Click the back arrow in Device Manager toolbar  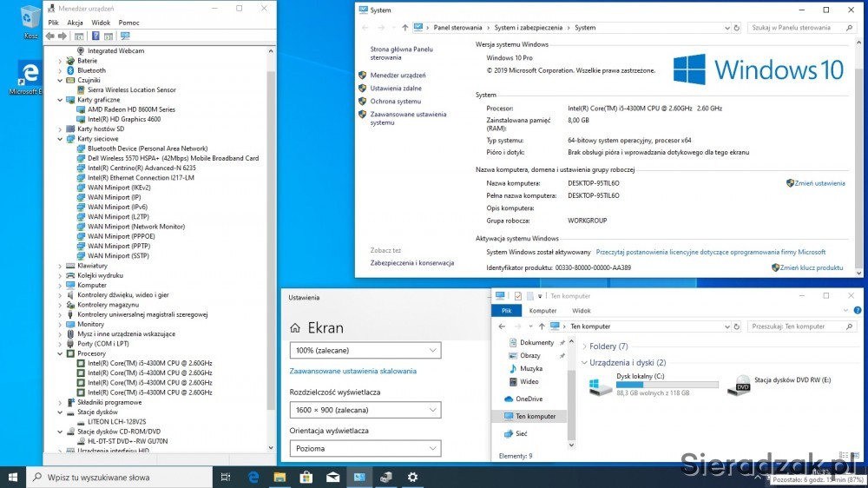coord(49,36)
